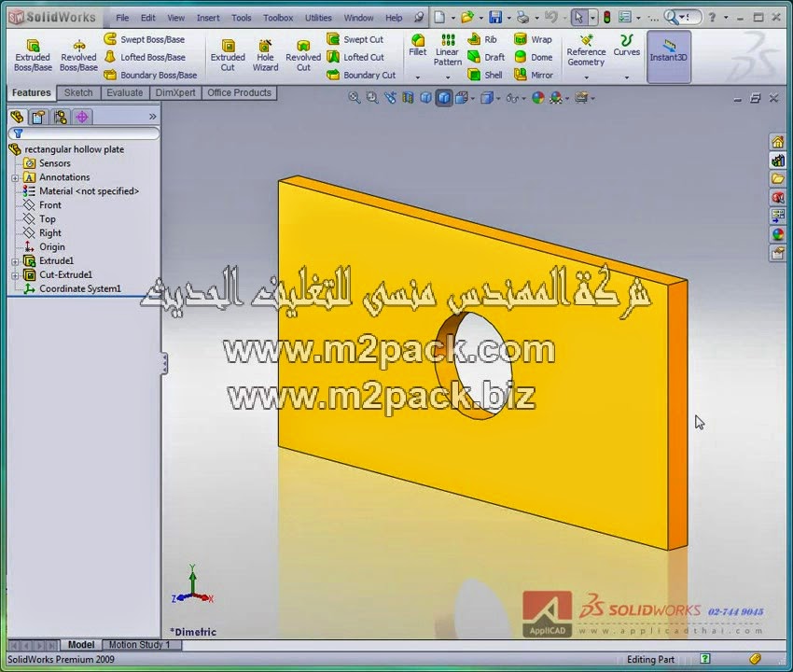Click the Linear Pattern tool
This screenshot has width=793, height=672.
[448, 49]
